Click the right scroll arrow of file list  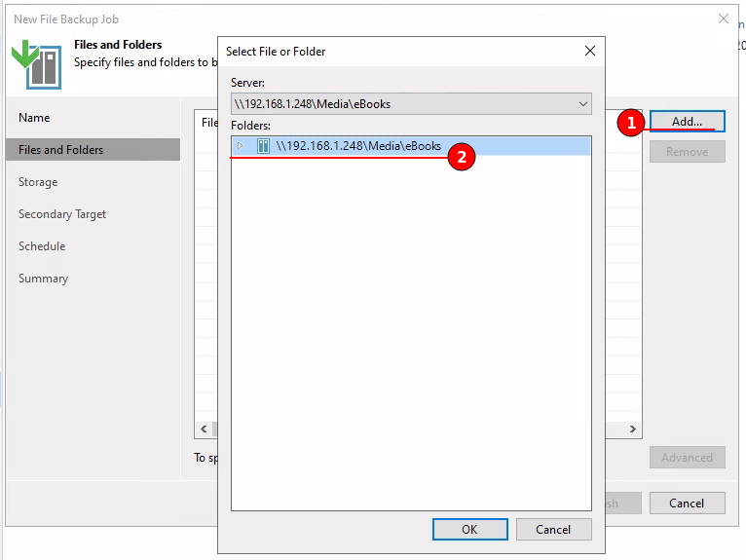point(632,429)
